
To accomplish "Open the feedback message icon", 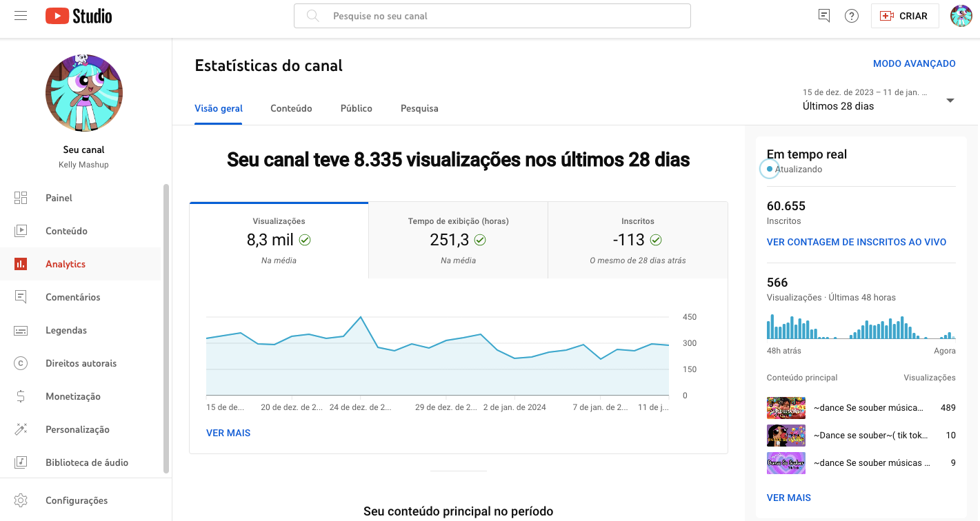I will coord(823,16).
